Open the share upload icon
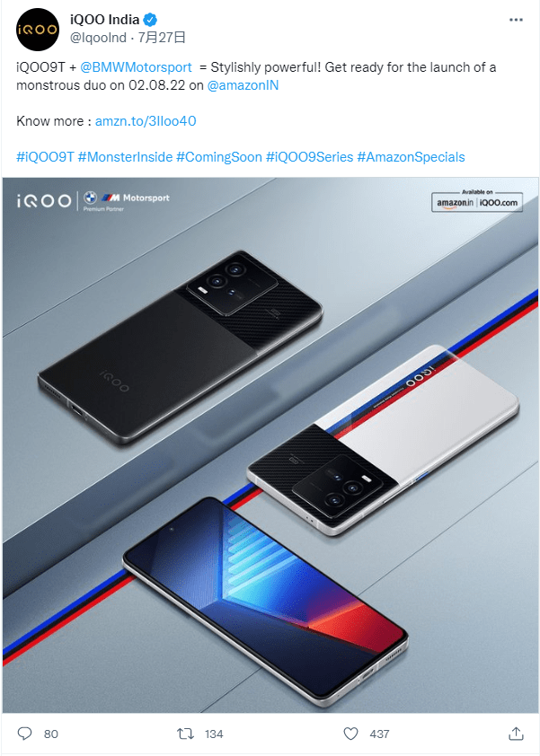The image size is (540, 756). [x=516, y=734]
